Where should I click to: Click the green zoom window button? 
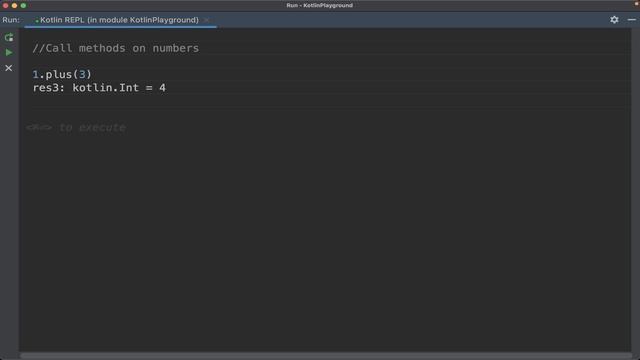pyautogui.click(x=23, y=5)
